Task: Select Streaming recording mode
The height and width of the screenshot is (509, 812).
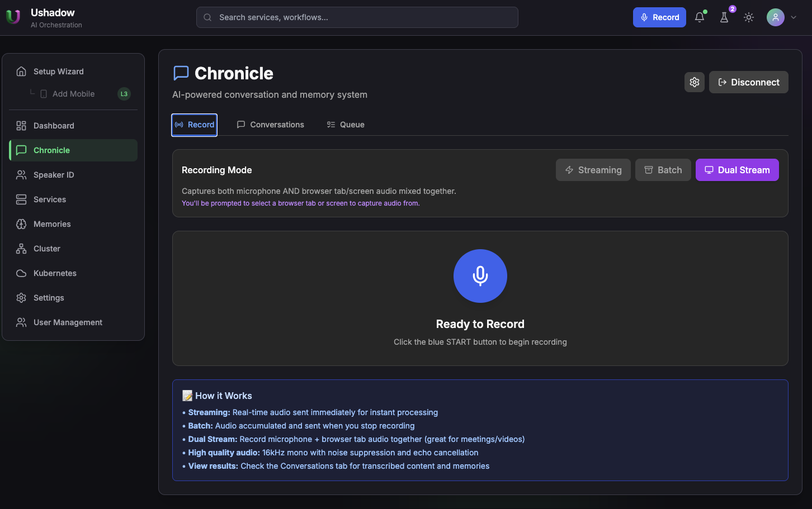Action: (x=593, y=170)
